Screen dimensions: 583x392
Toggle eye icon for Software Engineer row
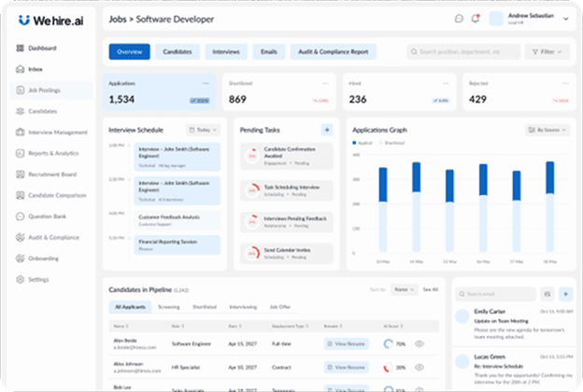(x=419, y=343)
